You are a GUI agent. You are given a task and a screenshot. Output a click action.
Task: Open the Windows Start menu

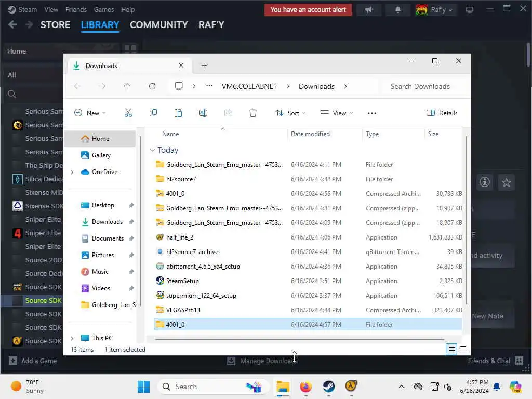point(143,387)
